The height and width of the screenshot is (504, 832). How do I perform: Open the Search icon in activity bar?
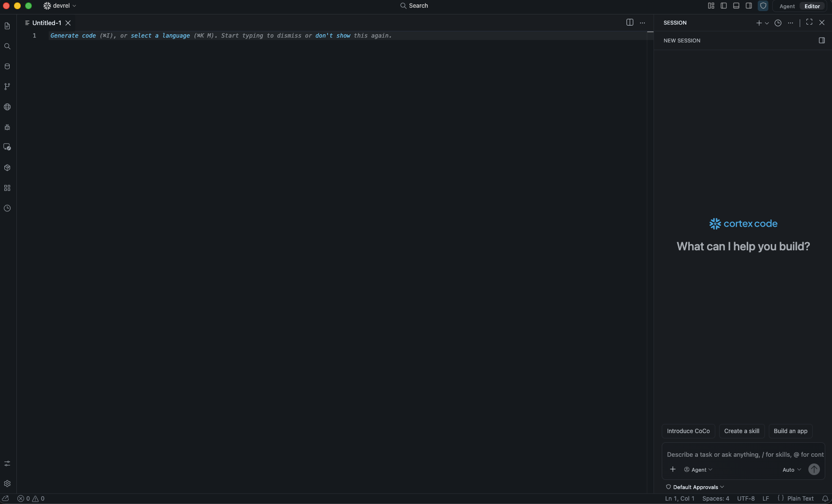pos(7,46)
